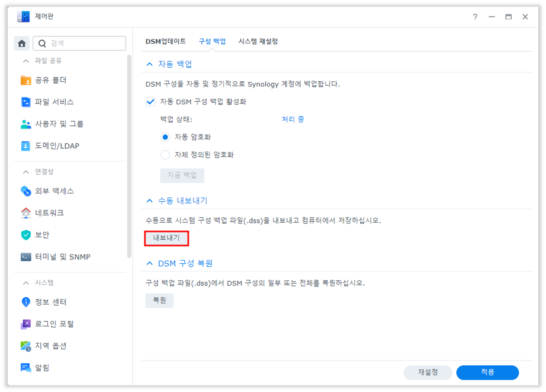
Task: Click the 복원 button
Action: pos(159,301)
